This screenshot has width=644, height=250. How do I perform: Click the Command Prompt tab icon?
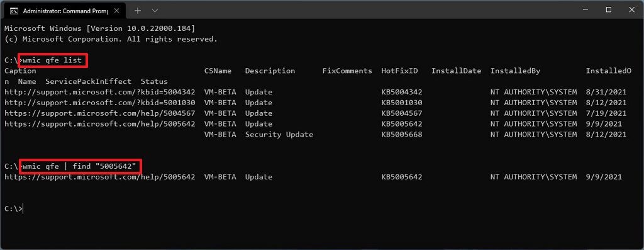pos(14,11)
